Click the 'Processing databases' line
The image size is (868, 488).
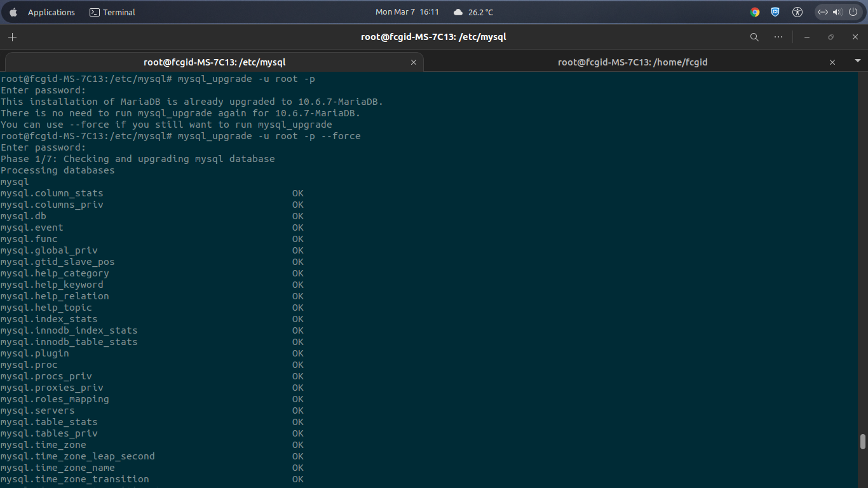coord(57,170)
